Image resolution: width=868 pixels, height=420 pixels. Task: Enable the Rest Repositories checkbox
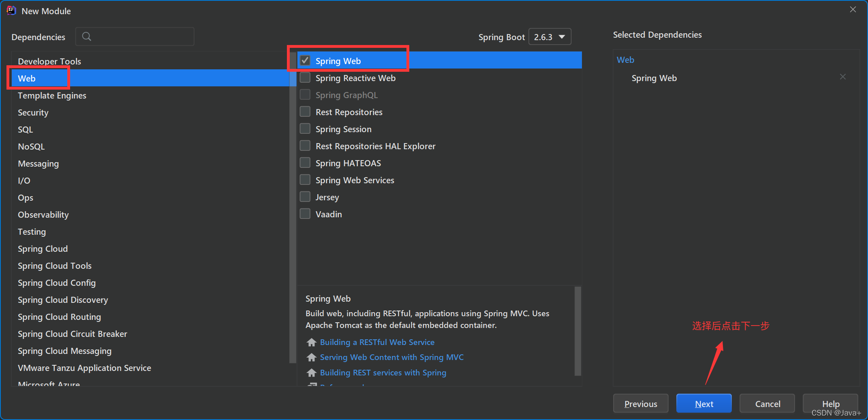[305, 111]
